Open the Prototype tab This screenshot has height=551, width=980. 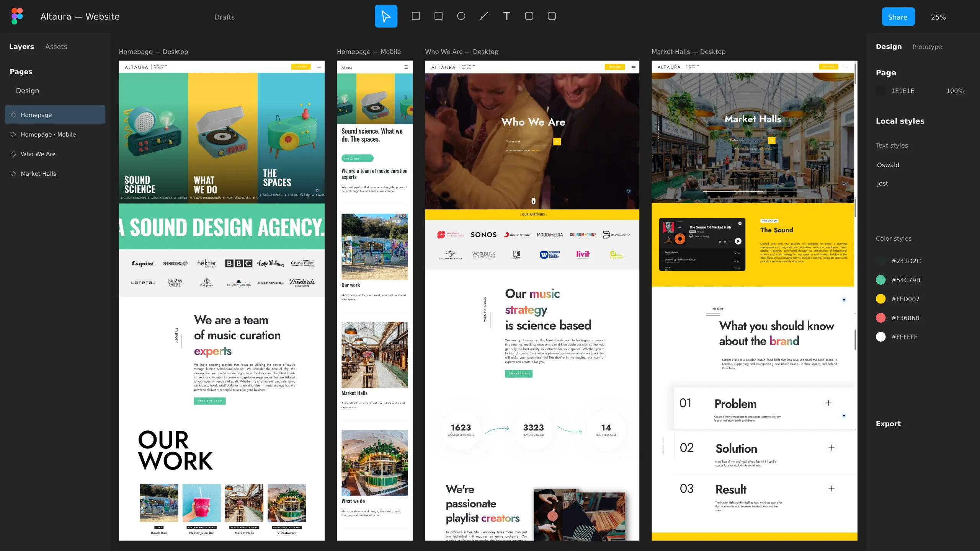(x=927, y=47)
